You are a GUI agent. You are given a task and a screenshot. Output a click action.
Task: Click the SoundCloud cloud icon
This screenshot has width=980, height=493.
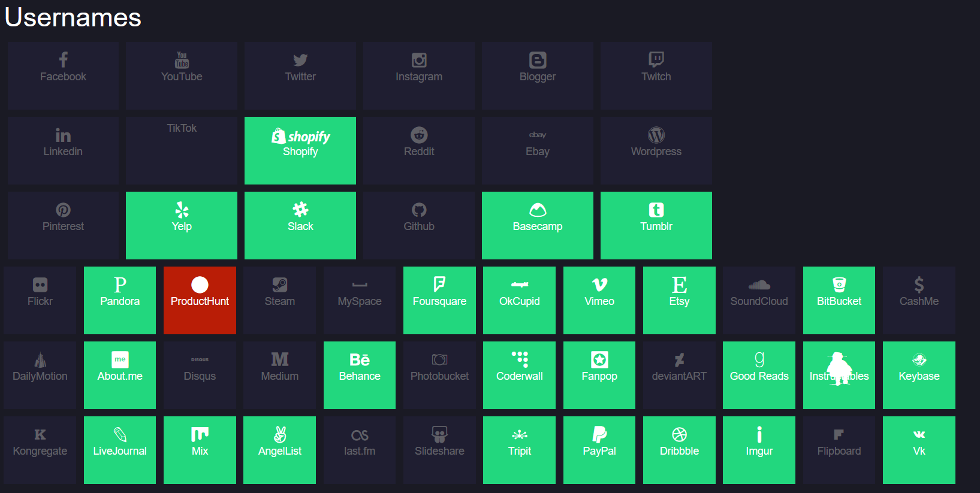click(x=759, y=285)
